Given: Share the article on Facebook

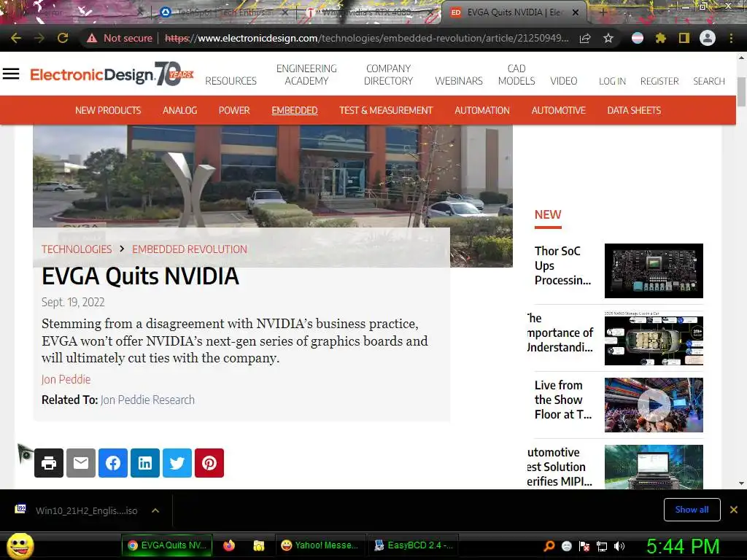Looking at the screenshot, I should (x=113, y=463).
